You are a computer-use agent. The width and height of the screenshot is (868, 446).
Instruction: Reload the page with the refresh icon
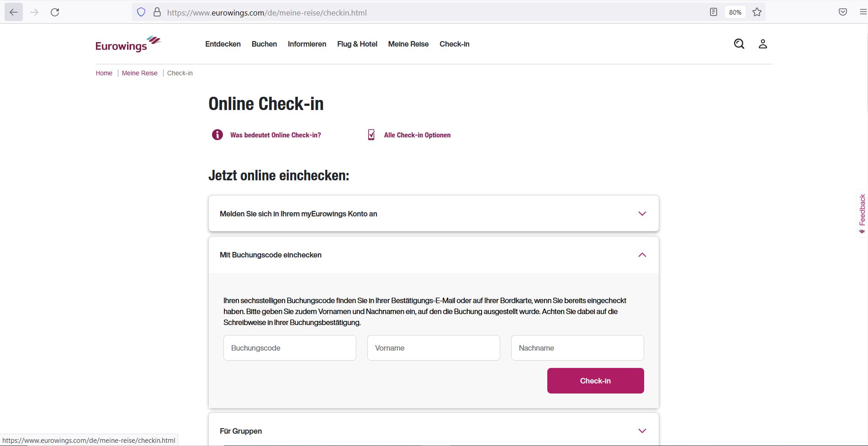[x=55, y=12]
